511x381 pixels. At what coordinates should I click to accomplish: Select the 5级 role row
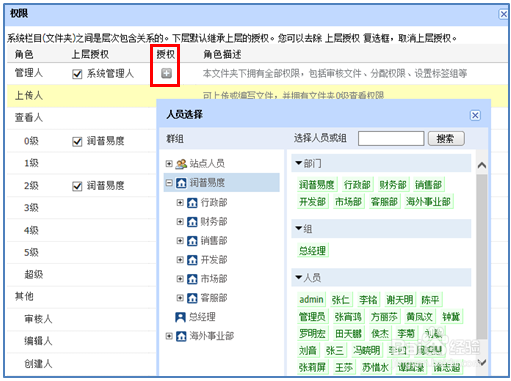click(x=82, y=253)
